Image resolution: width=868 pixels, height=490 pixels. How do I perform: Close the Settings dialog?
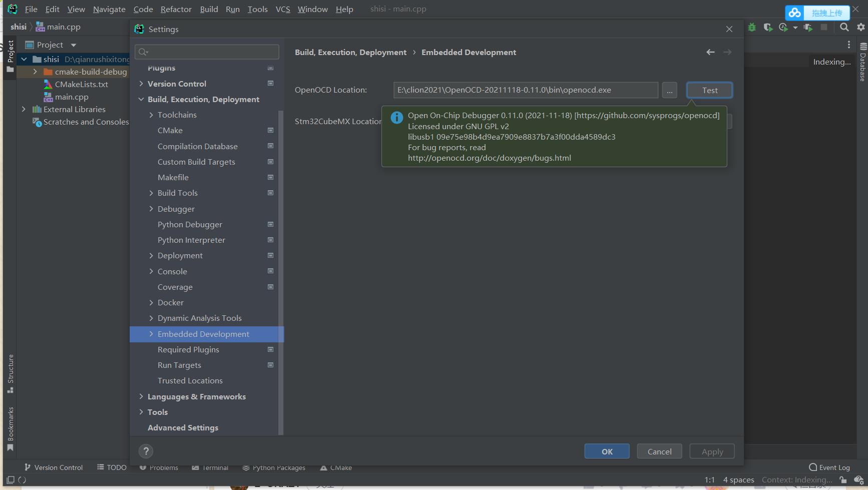tap(729, 29)
